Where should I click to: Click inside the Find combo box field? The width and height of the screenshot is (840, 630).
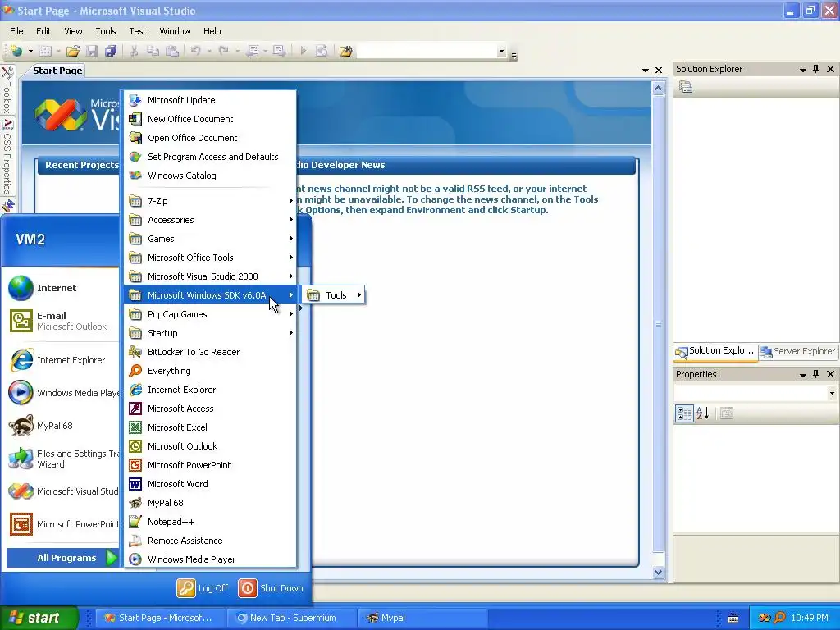(x=427, y=52)
